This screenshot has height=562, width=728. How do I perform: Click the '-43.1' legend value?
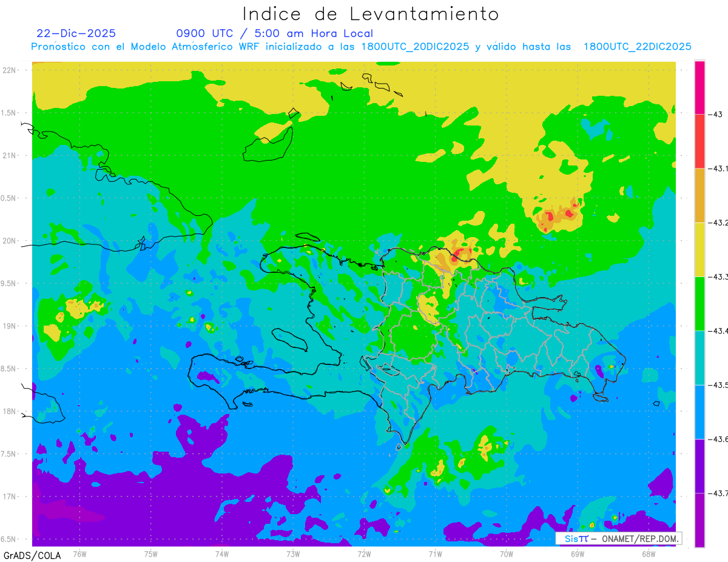pos(718,169)
